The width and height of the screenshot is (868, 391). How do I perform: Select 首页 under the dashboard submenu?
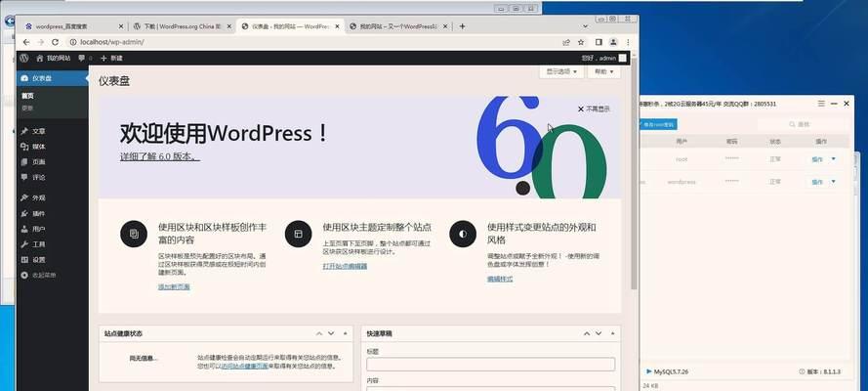pyautogui.click(x=27, y=96)
